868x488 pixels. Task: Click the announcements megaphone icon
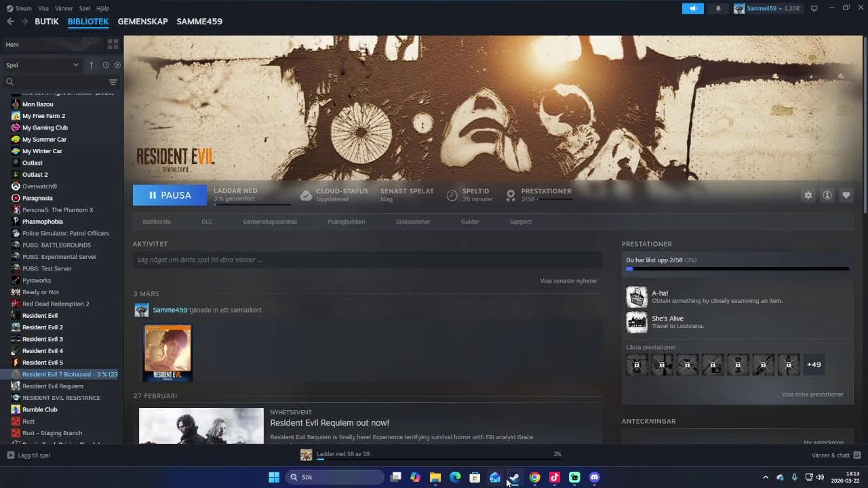coord(692,8)
